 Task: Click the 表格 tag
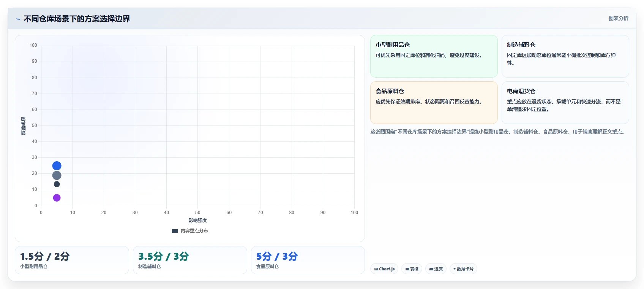click(412, 269)
